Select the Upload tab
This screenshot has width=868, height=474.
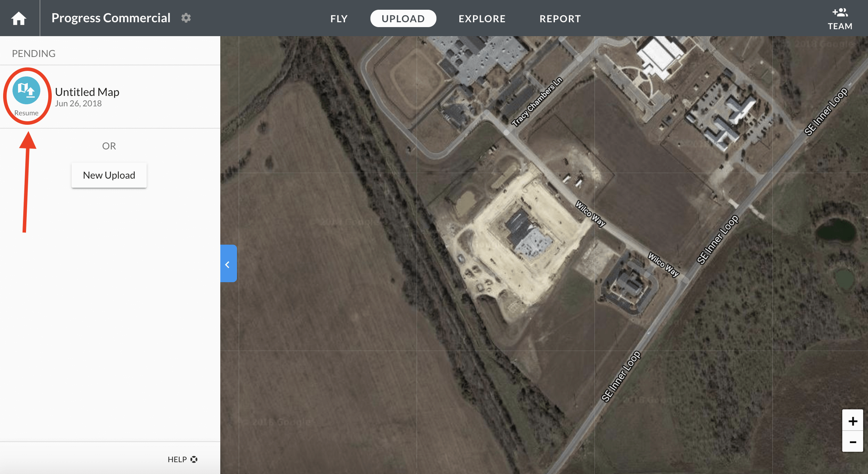coord(403,19)
